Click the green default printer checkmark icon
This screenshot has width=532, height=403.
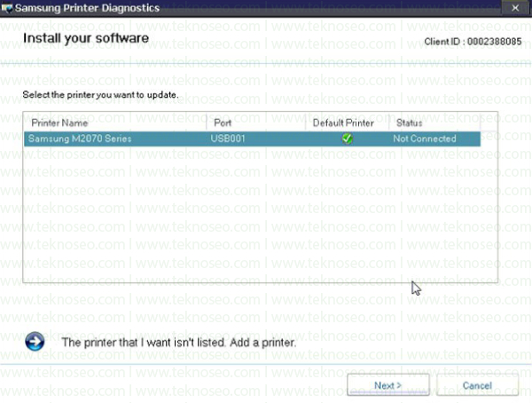[347, 138]
